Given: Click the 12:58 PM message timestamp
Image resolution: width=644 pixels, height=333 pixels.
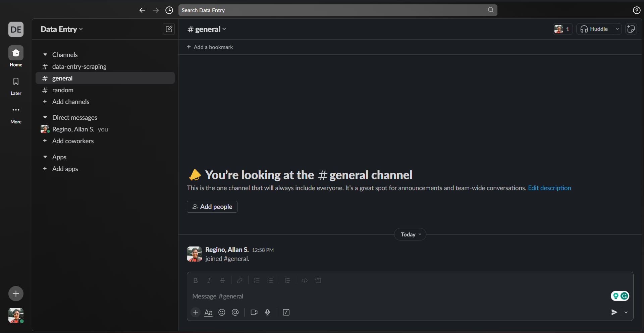Looking at the screenshot, I should coord(263,250).
